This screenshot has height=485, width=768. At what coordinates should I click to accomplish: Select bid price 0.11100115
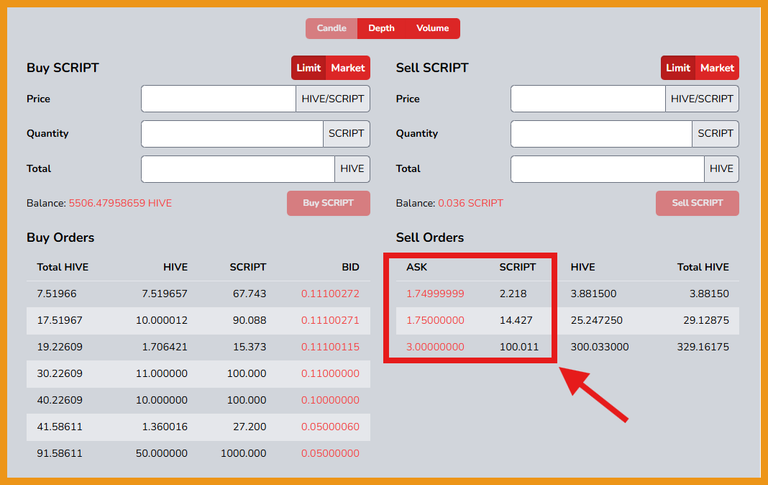(x=330, y=347)
